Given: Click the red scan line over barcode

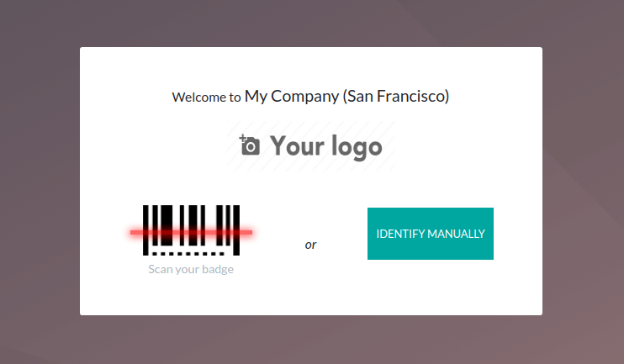Looking at the screenshot, I should tap(191, 232).
